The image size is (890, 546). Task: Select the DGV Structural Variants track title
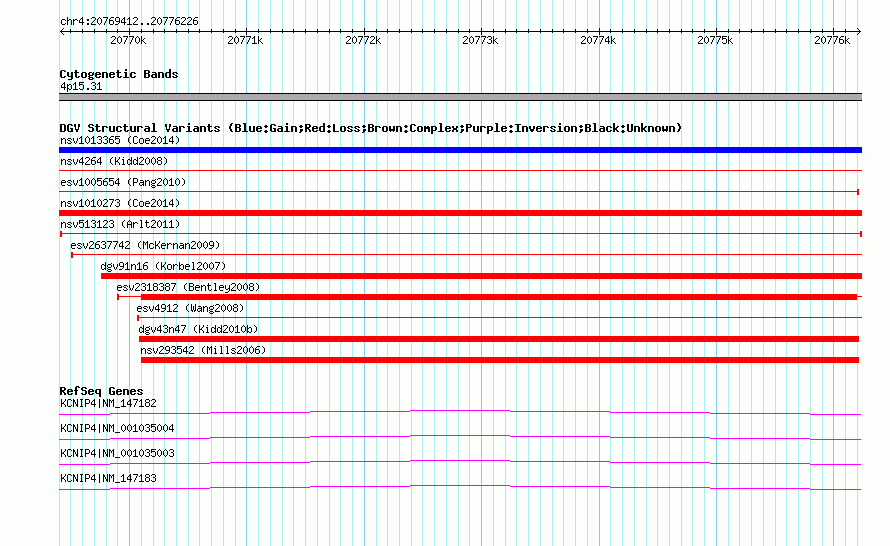371,128
